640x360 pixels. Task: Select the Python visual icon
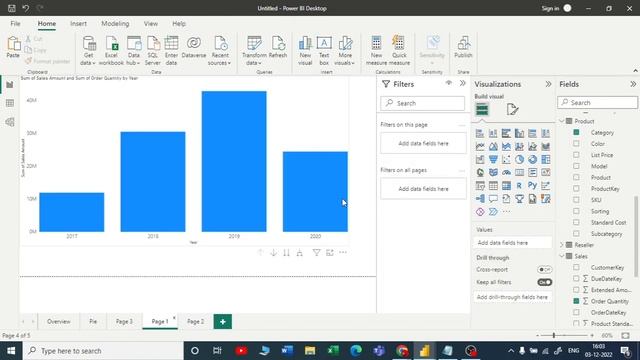(532, 185)
